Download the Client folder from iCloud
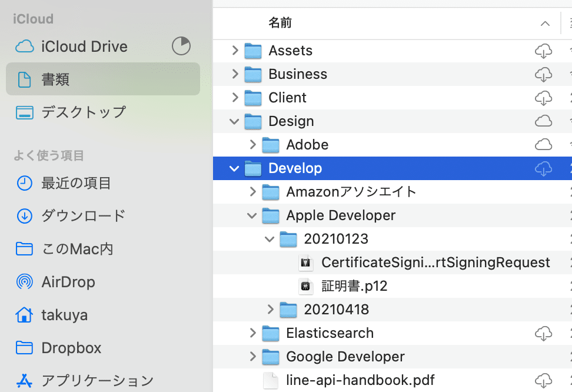This screenshot has height=392, width=572. [543, 98]
